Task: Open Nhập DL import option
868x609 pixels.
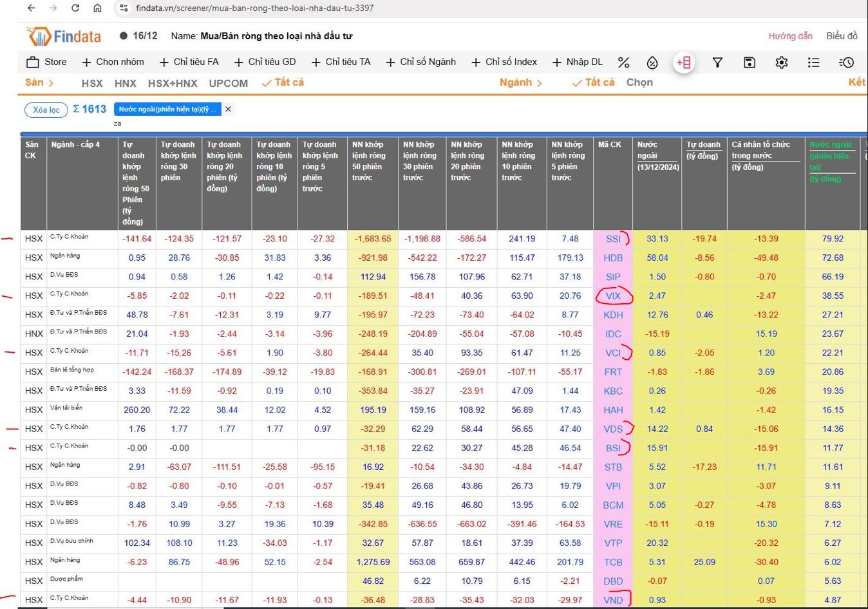Action: (578, 62)
